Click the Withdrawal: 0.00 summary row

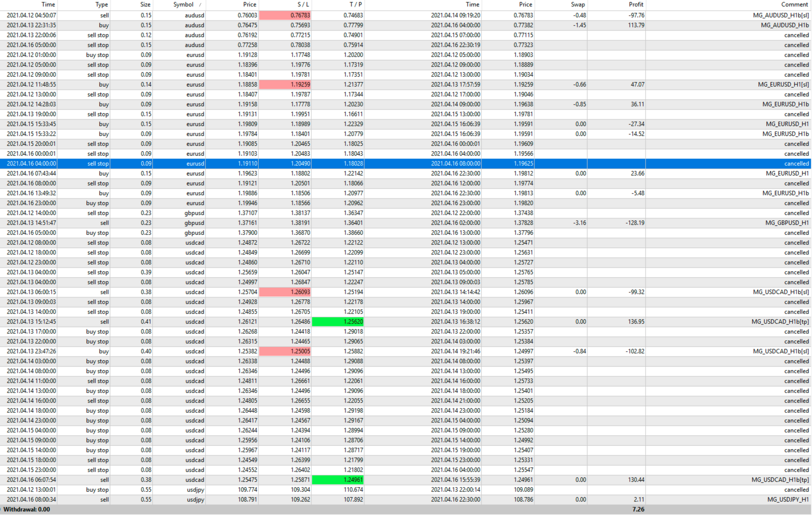click(27, 509)
